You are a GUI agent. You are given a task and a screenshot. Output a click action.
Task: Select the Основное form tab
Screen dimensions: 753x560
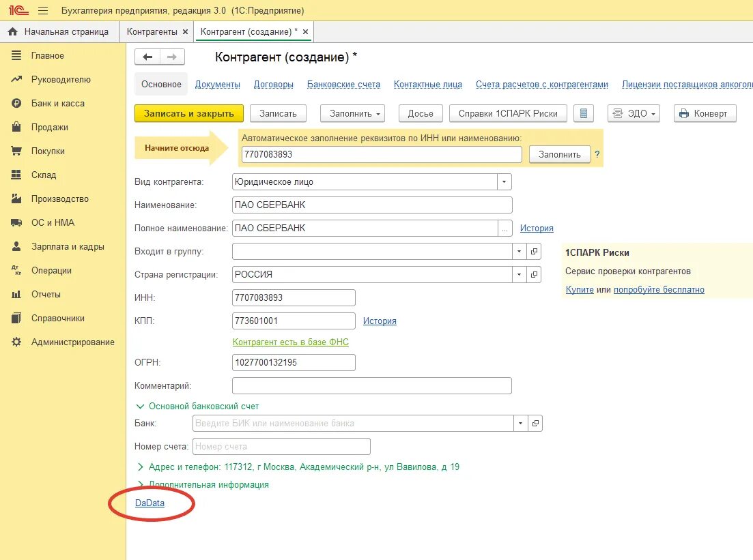click(x=161, y=85)
